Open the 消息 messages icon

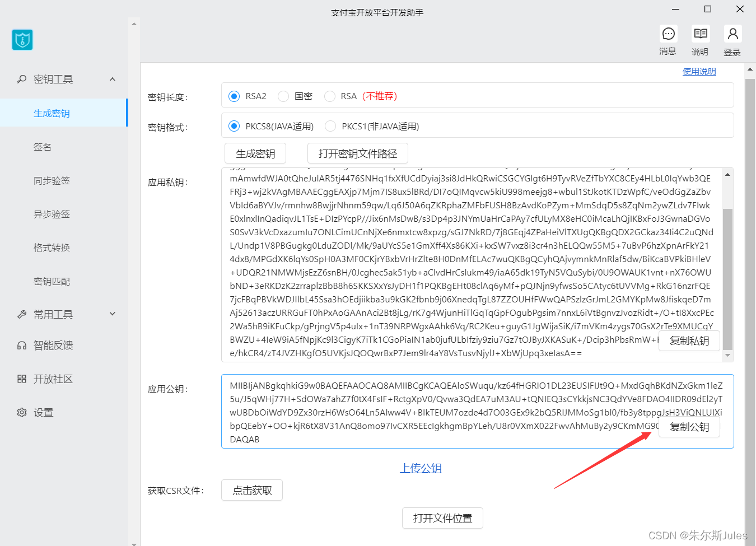click(x=668, y=34)
